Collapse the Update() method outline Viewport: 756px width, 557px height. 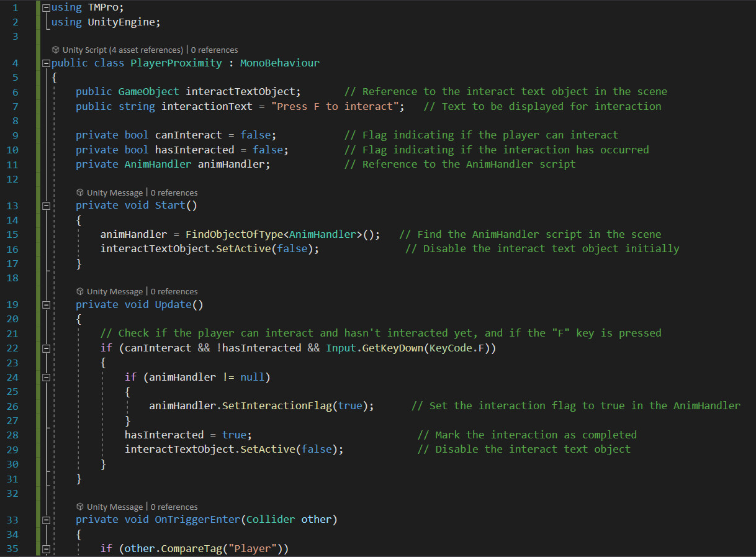pyautogui.click(x=45, y=305)
